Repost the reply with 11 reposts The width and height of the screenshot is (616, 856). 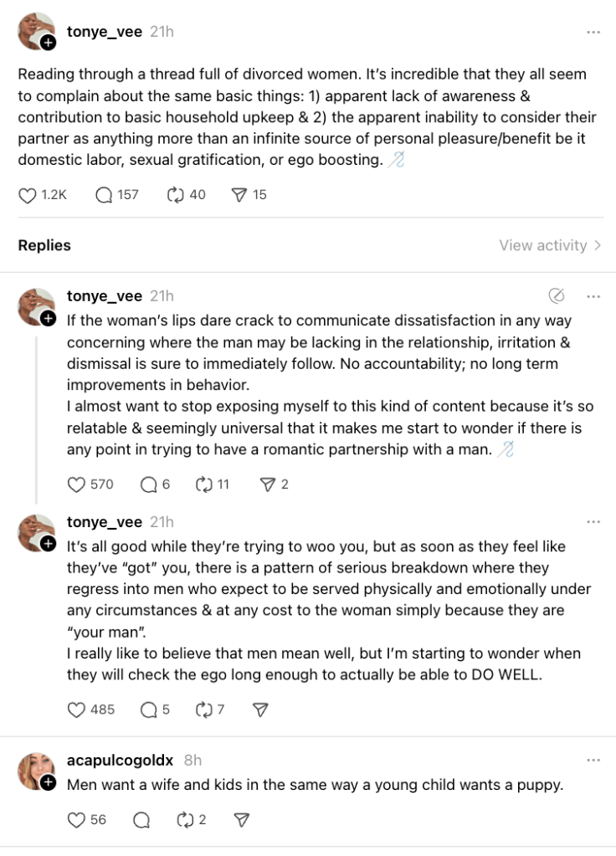click(203, 484)
